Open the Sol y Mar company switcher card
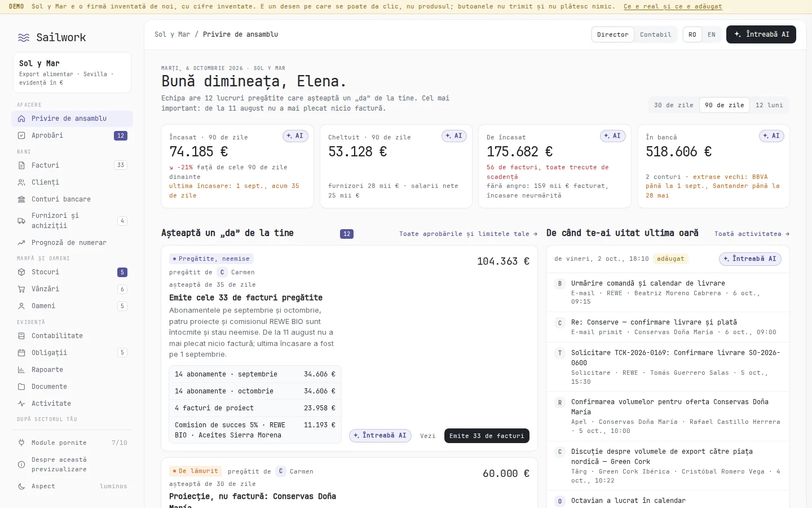 [72, 73]
